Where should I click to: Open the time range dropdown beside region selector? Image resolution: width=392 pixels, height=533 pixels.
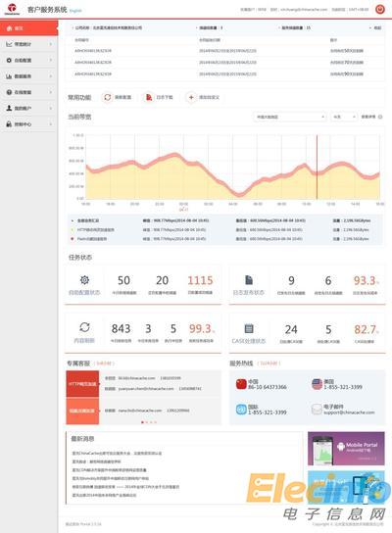tap(344, 117)
